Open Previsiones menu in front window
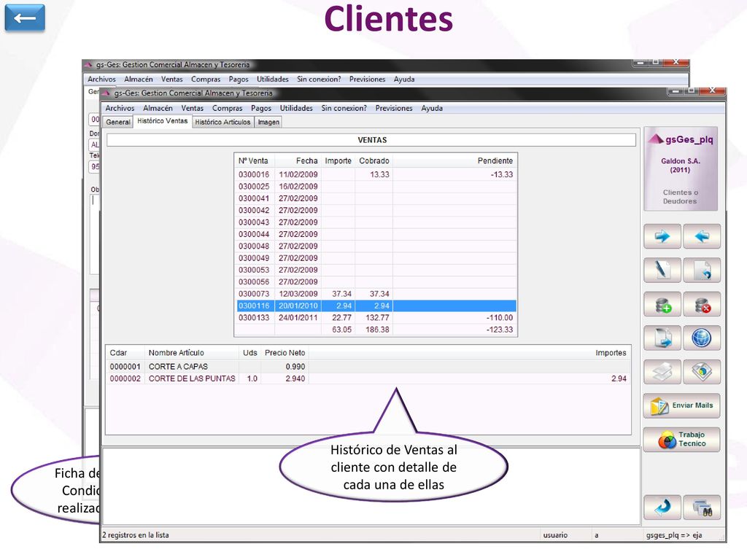 (394, 108)
